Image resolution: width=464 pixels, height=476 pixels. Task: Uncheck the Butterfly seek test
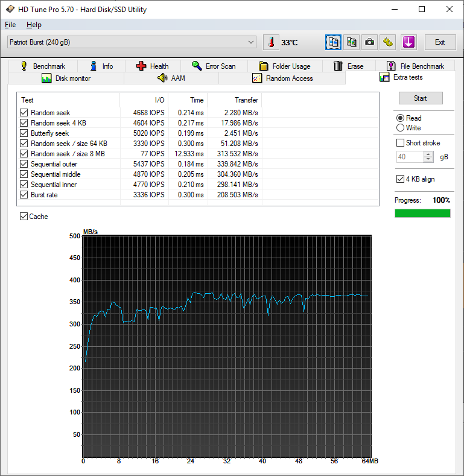tap(24, 133)
